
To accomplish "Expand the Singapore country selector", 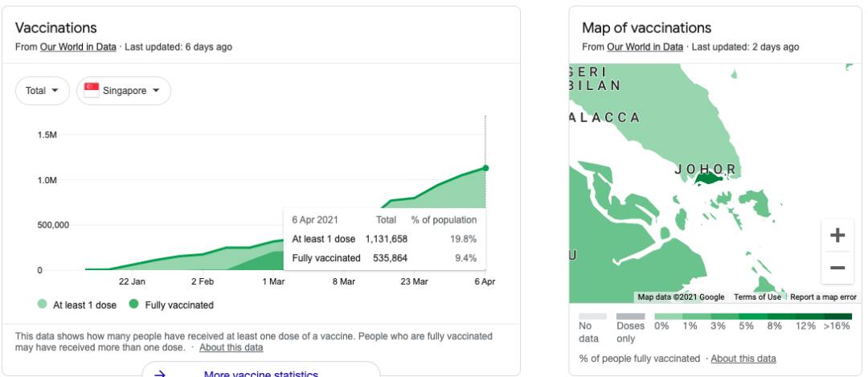I will pyautogui.click(x=123, y=91).
